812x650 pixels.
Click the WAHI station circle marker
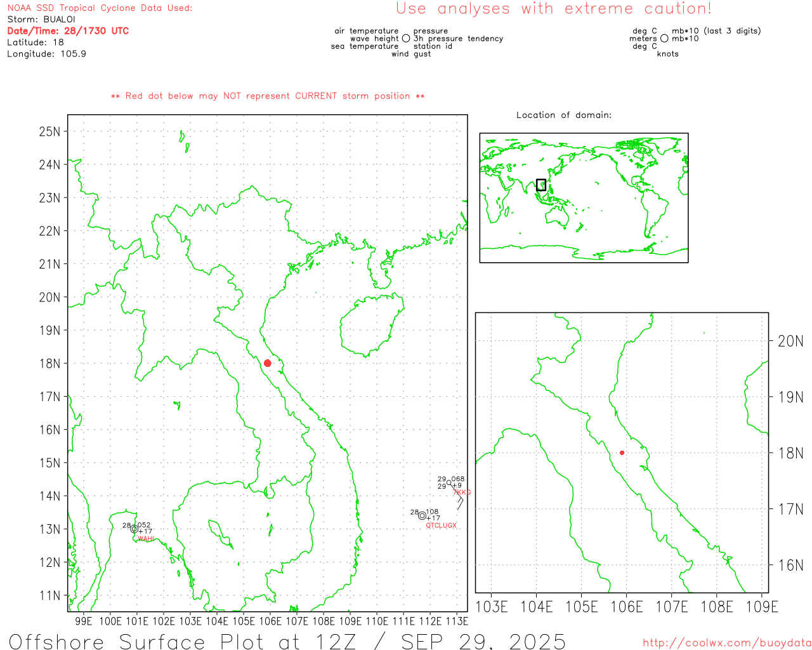(134, 529)
